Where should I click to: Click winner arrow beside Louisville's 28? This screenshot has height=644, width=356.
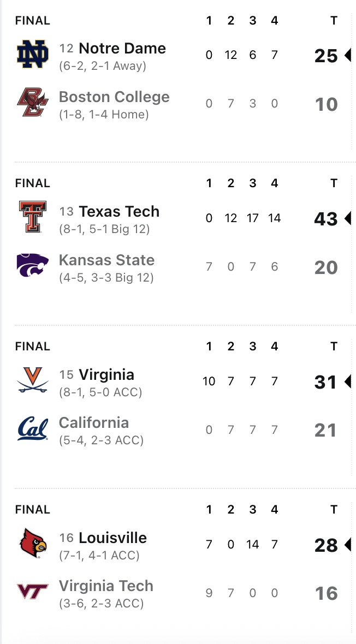(x=347, y=545)
